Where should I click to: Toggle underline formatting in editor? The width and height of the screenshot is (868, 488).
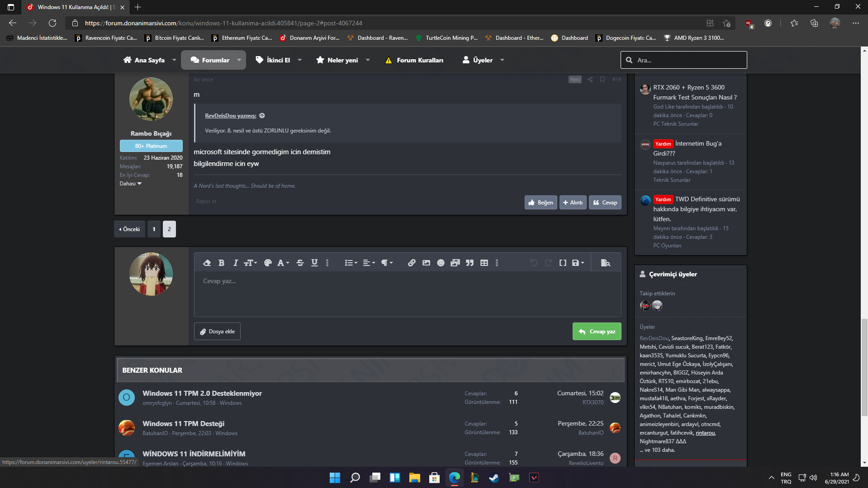(314, 263)
